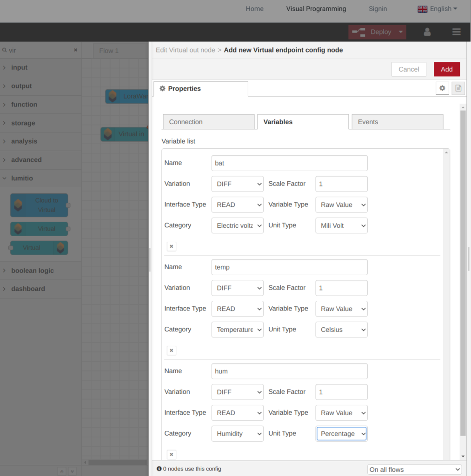Expand the output palette category

coord(41,86)
